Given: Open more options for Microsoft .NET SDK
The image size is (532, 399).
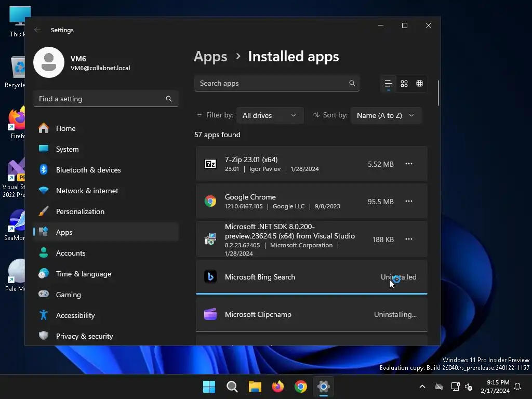Looking at the screenshot, I should click(409, 239).
